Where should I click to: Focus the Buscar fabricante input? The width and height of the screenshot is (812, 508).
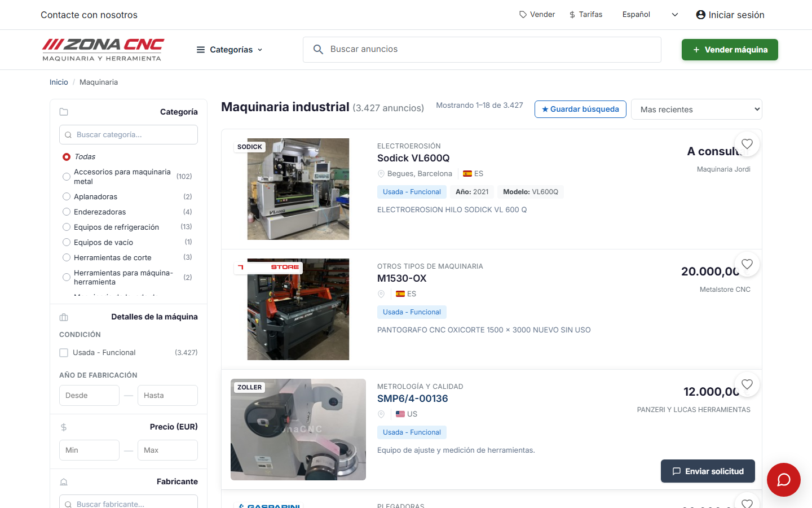(129, 502)
